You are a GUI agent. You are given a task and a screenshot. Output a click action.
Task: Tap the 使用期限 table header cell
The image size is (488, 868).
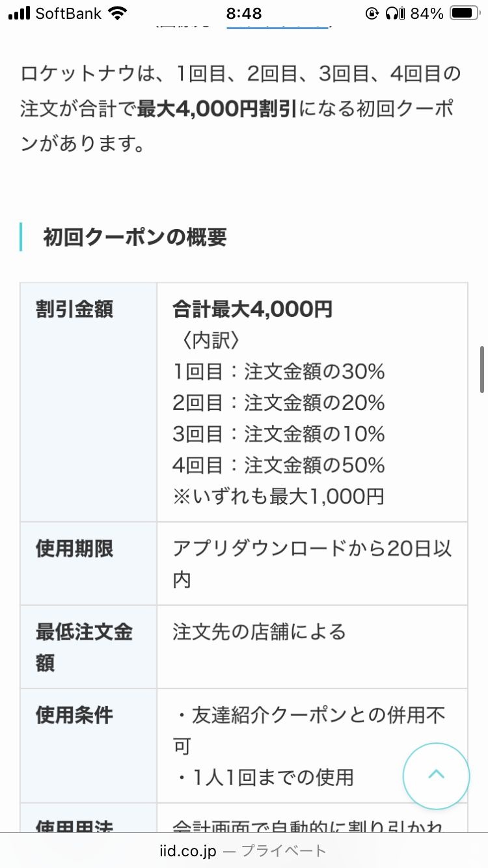coord(74,549)
